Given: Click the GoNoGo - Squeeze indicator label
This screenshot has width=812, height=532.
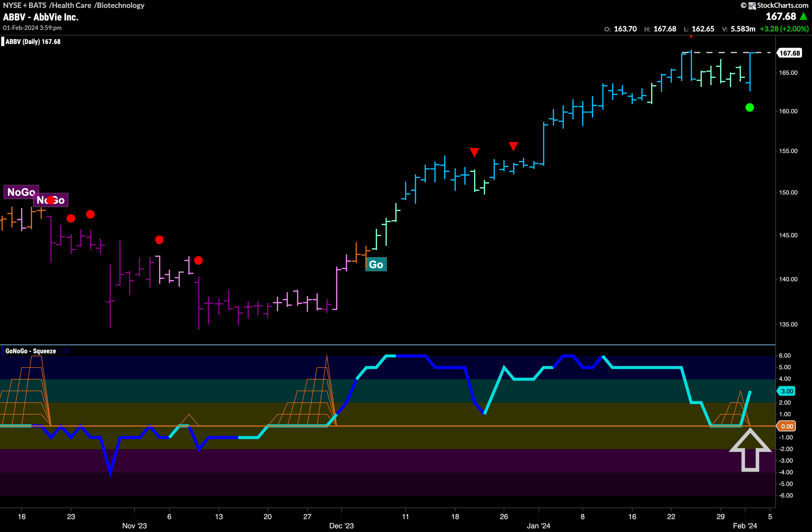Looking at the screenshot, I should pyautogui.click(x=31, y=351).
